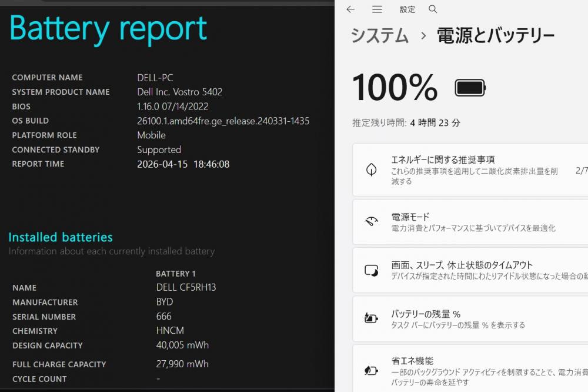Select platform role value Mobile
This screenshot has width=588, height=392.
tap(151, 135)
